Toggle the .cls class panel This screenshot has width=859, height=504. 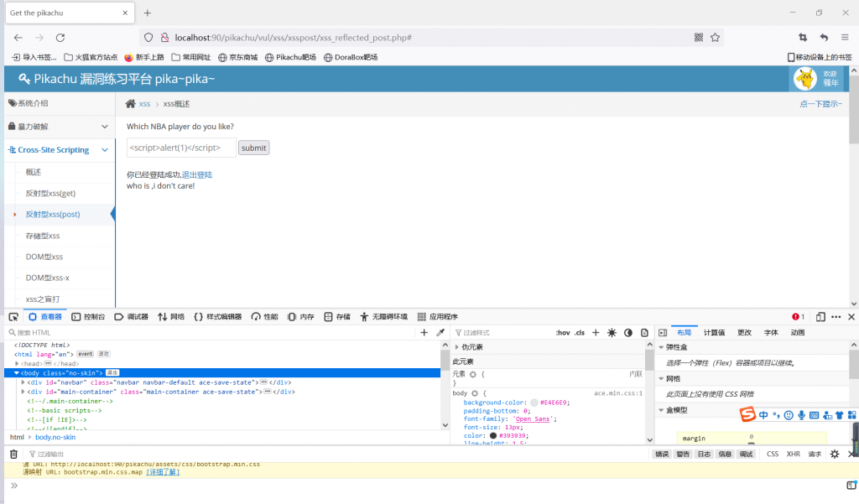[579, 333]
